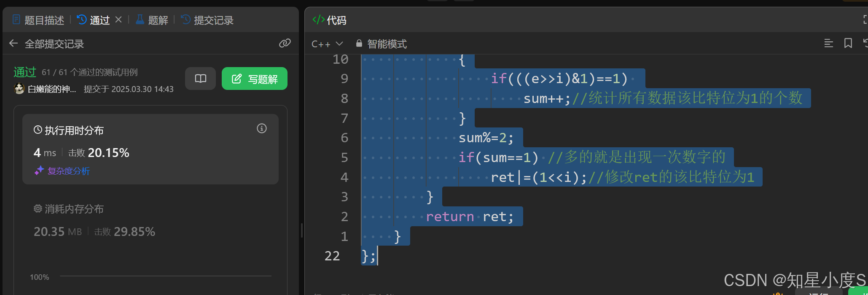Click the panel divider drag handle
868x295 pixels.
click(x=302, y=230)
